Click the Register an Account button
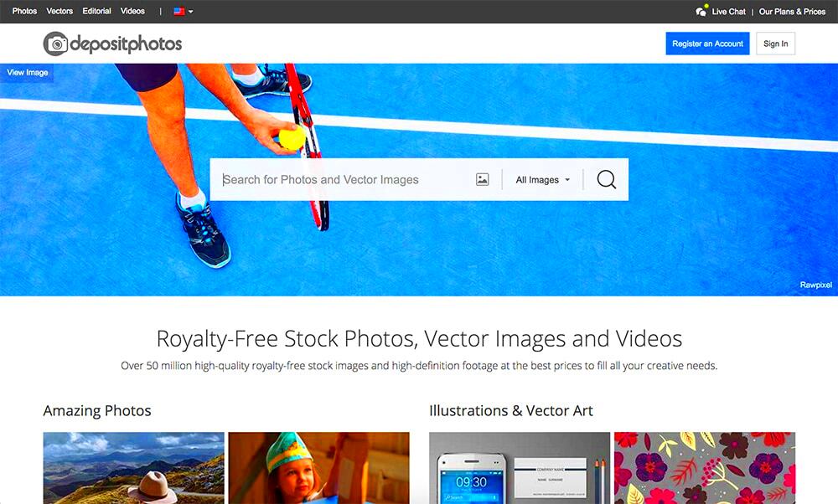This screenshot has width=838, height=504. tap(707, 43)
